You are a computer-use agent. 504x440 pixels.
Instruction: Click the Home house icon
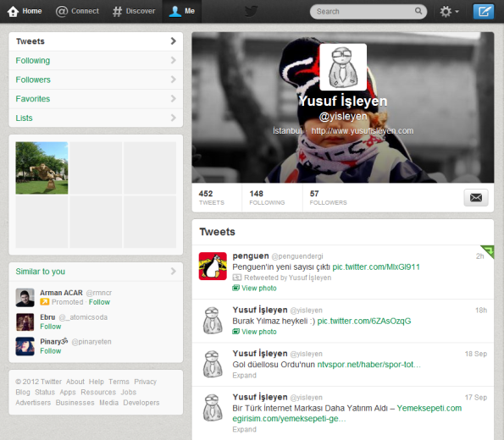[x=13, y=11]
